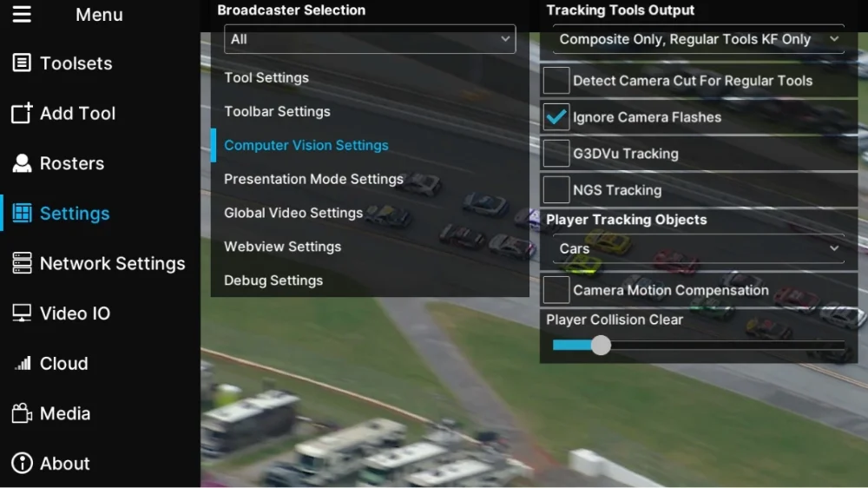Open Toolsets via its list icon
The image size is (868, 488).
click(22, 63)
